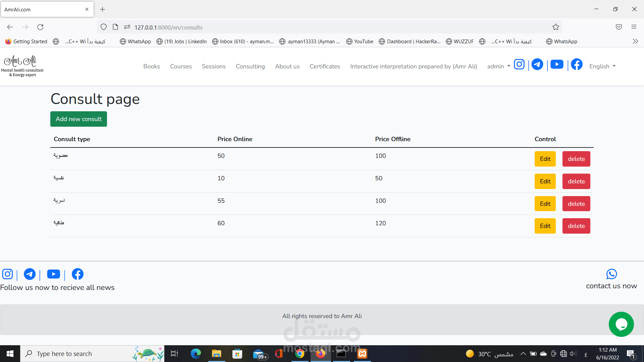Click Facebook icon in footer
Viewport: 644px width, 362px height.
click(77, 274)
